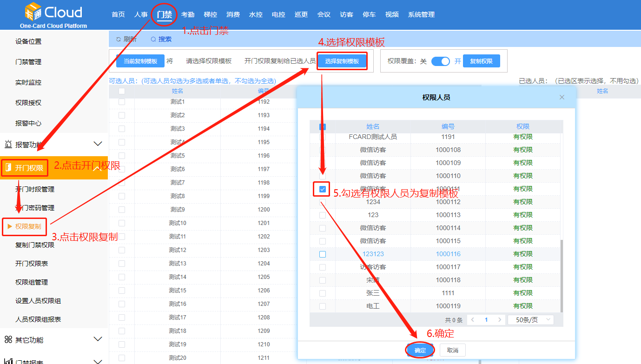Collapse the 报警功能 section chevron
Screen dimensions: 641x364
[x=98, y=144]
